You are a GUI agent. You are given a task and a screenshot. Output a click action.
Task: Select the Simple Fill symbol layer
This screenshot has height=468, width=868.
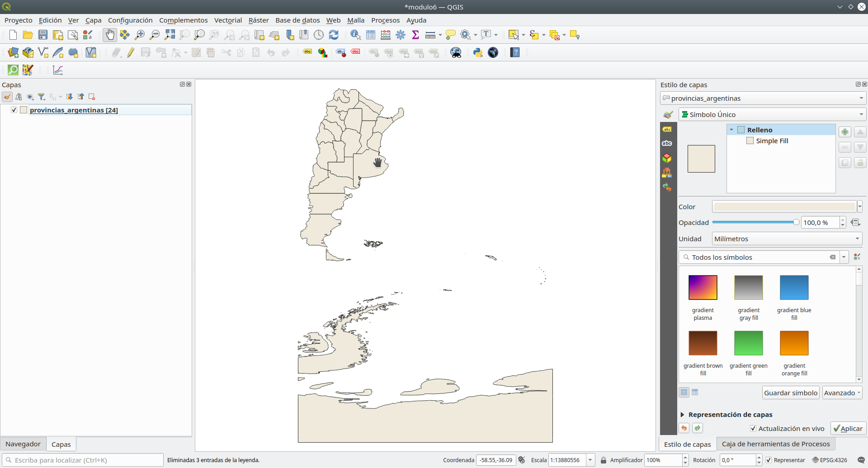(772, 141)
